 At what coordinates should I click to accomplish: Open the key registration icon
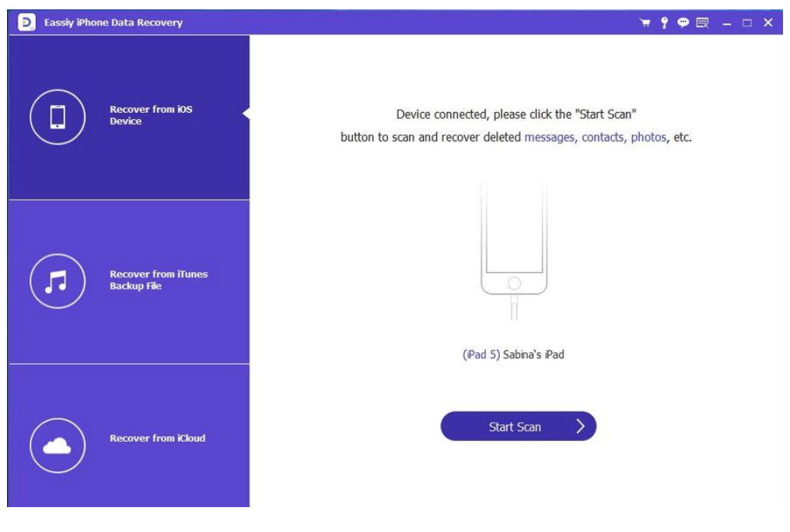pos(664,23)
